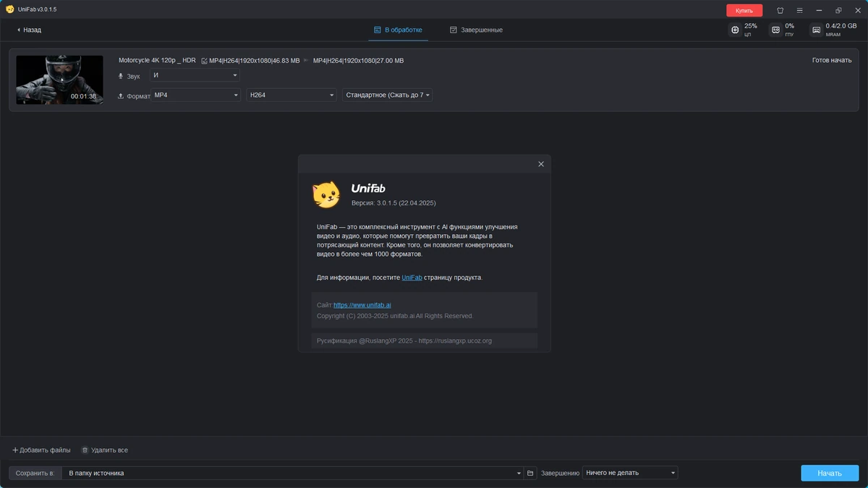This screenshot has height=488, width=868.
Task: Click the 00:01:38 duration on thumbnail
Action: pos(83,96)
